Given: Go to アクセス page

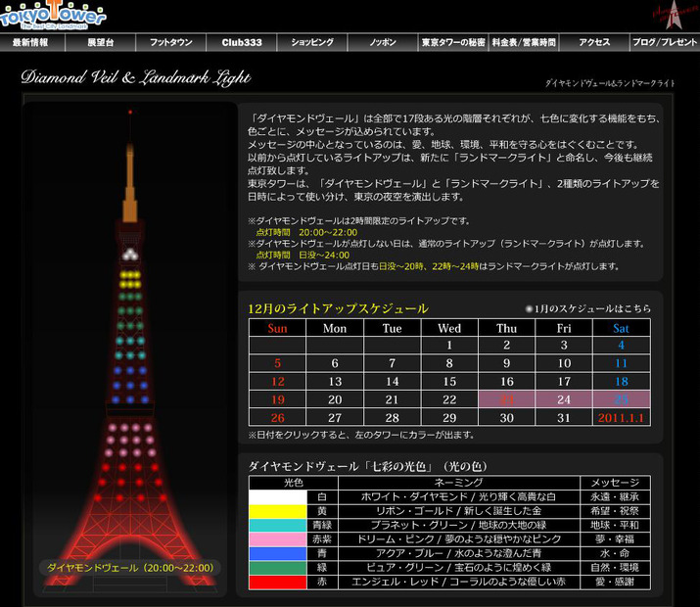Looking at the screenshot, I should (594, 42).
